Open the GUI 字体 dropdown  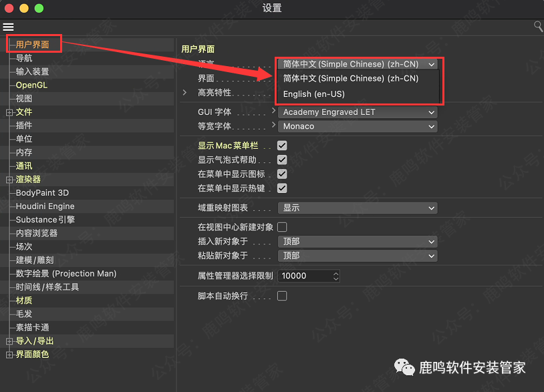point(357,112)
